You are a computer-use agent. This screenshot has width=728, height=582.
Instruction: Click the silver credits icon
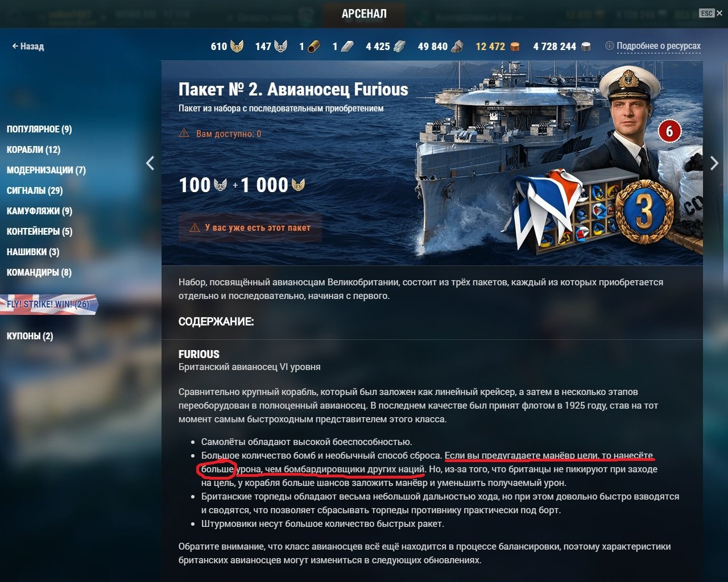click(586, 47)
